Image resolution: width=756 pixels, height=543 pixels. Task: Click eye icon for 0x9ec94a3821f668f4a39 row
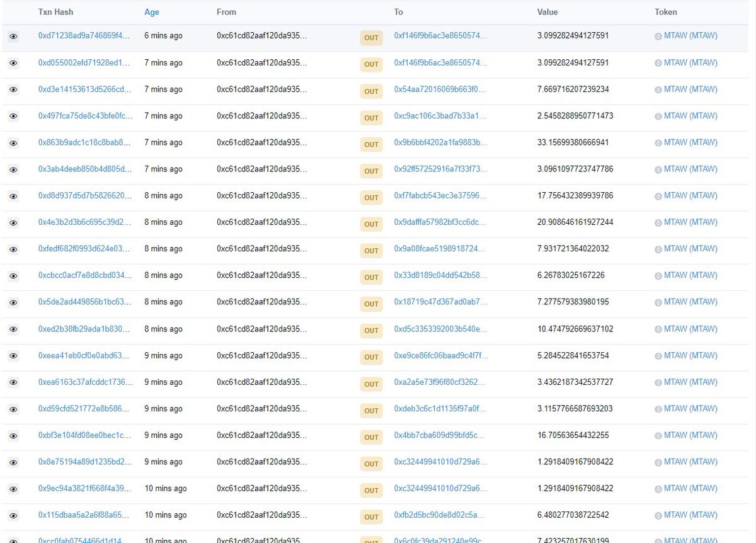(x=13, y=489)
